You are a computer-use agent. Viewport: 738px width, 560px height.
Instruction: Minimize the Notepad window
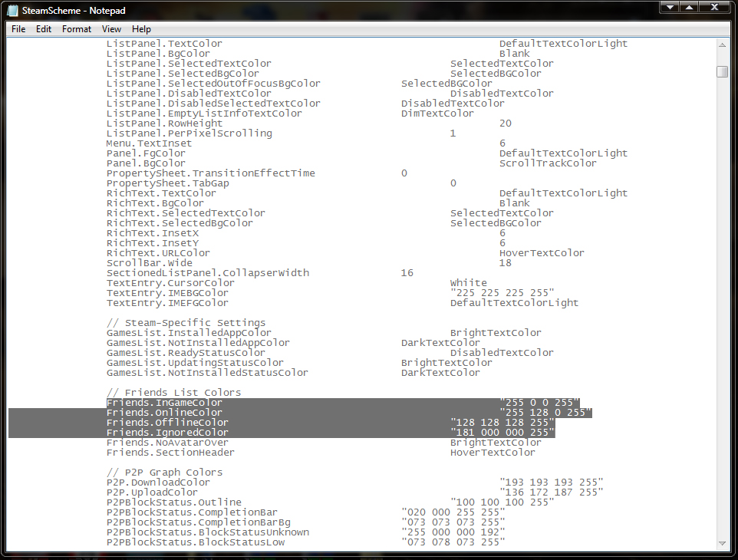coord(669,7)
